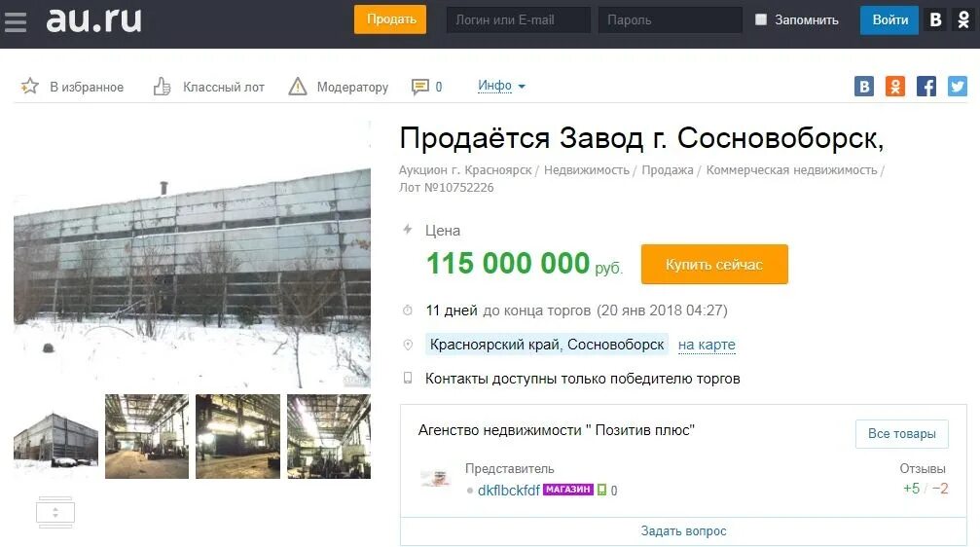980x547 pixels.
Task: Share the lot on Facebook
Action: [926, 87]
